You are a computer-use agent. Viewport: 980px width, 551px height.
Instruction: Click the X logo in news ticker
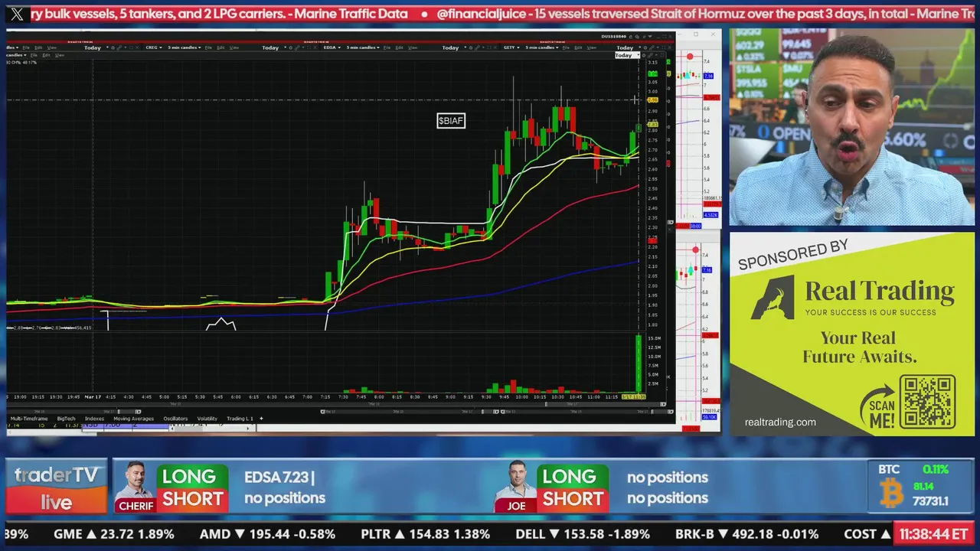17,14
